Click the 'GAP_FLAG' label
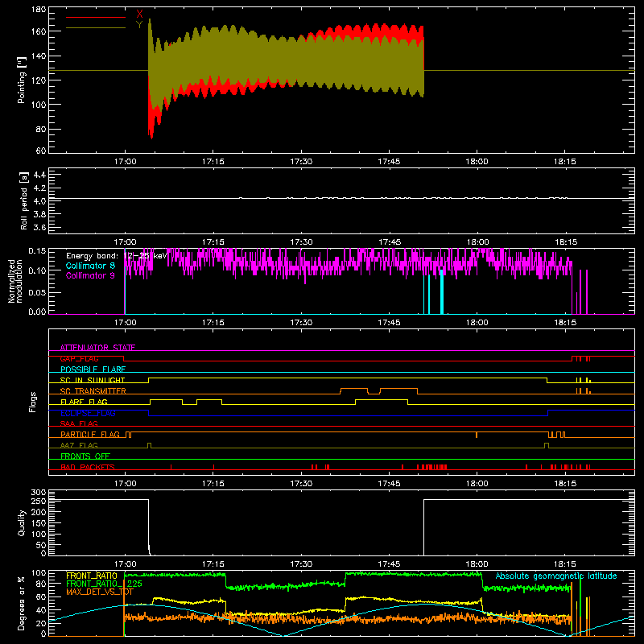This screenshot has width=644, height=644. coord(79,358)
